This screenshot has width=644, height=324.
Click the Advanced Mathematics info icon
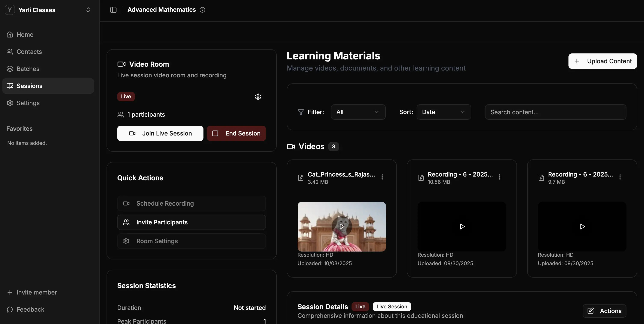point(202,10)
